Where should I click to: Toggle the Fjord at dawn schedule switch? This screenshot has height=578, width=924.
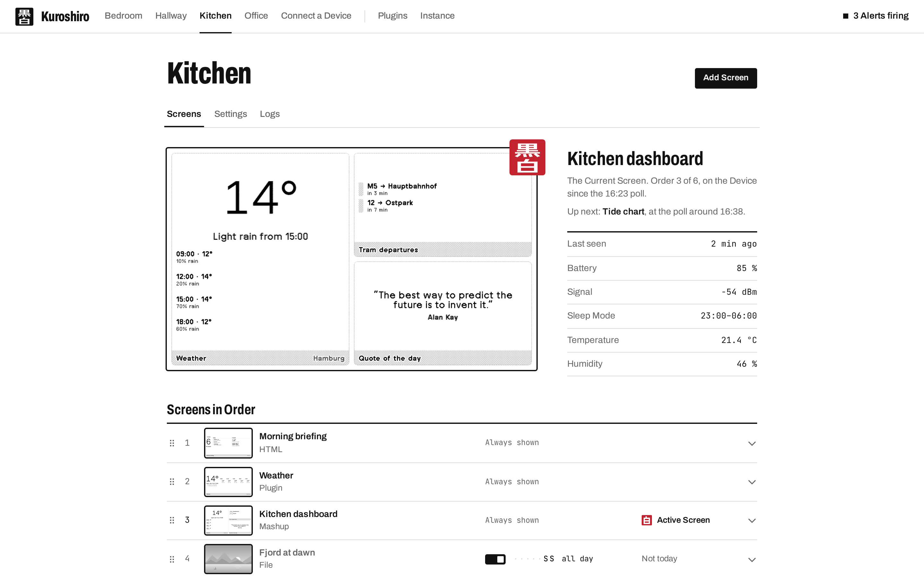[x=495, y=559]
